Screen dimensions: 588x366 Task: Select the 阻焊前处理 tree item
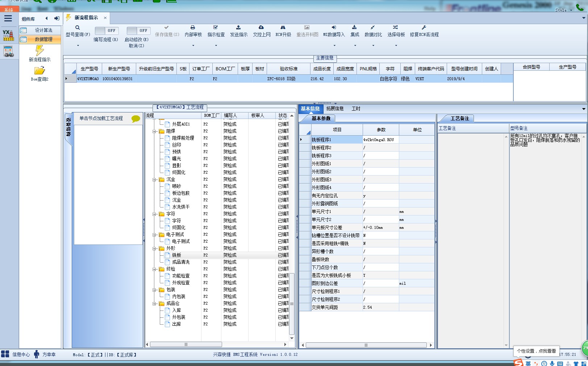(x=183, y=138)
